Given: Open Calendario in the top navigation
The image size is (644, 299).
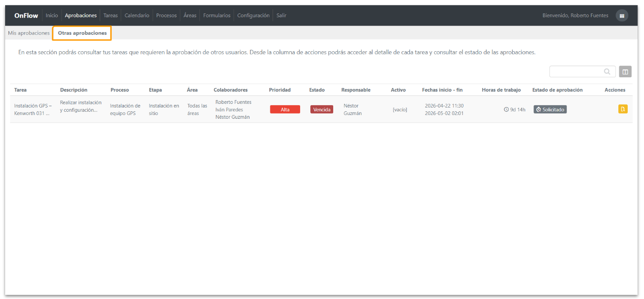Looking at the screenshot, I should pyautogui.click(x=137, y=15).
